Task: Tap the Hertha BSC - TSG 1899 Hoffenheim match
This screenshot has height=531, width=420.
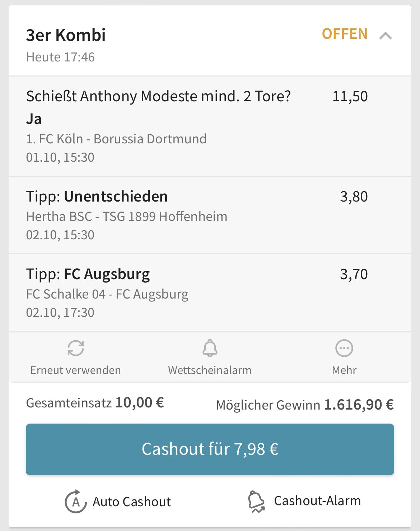Action: point(127,216)
